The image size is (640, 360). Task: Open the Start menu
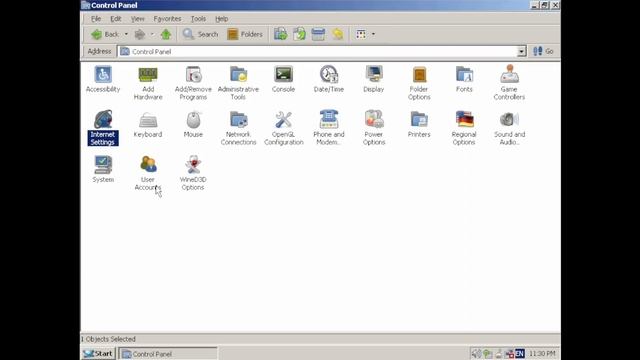click(x=98, y=353)
